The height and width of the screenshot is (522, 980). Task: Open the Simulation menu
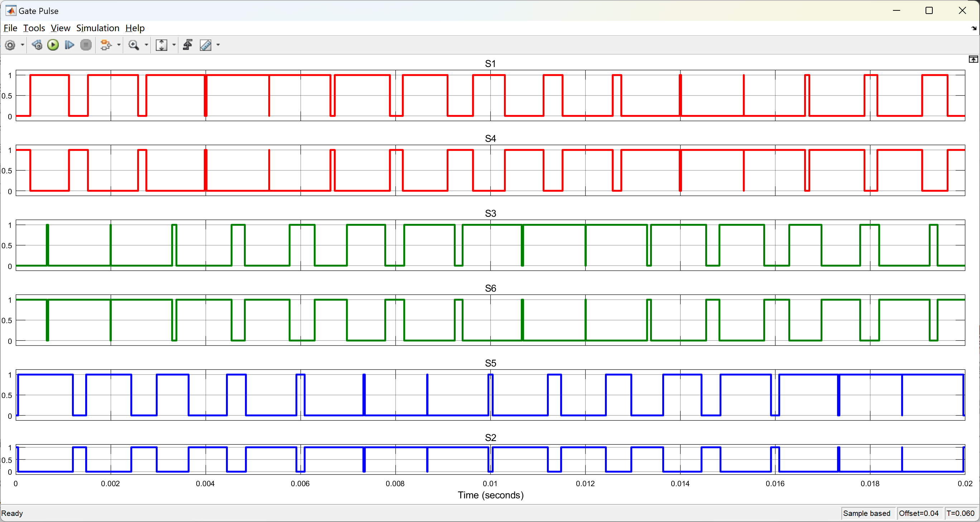(x=98, y=28)
